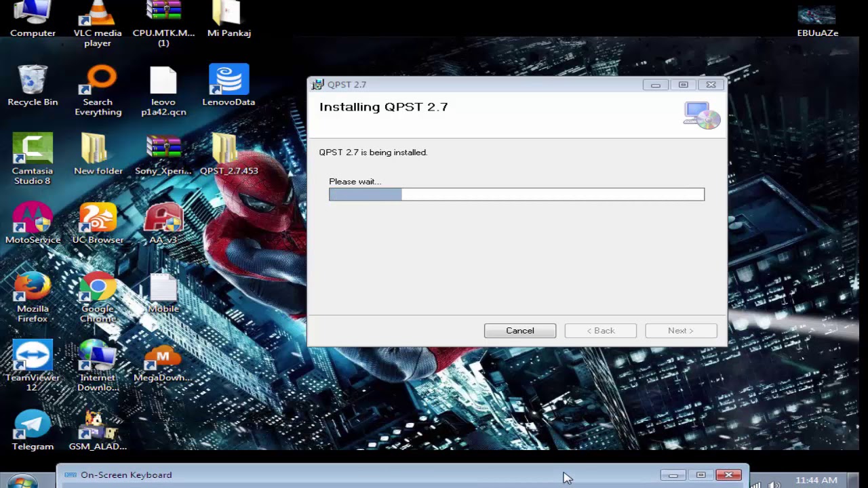868x488 pixels.
Task: Click the installation progress bar
Action: (x=517, y=195)
